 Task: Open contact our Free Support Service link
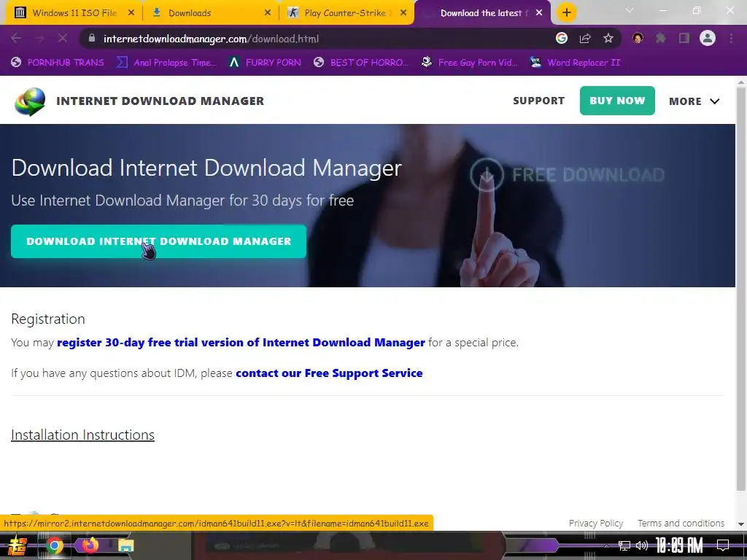click(x=329, y=373)
